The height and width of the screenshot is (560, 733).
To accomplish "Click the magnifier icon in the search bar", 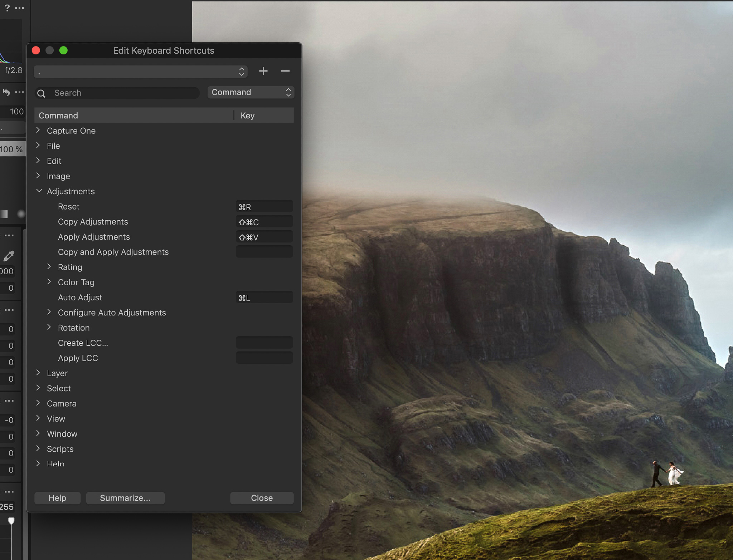I will (x=42, y=93).
